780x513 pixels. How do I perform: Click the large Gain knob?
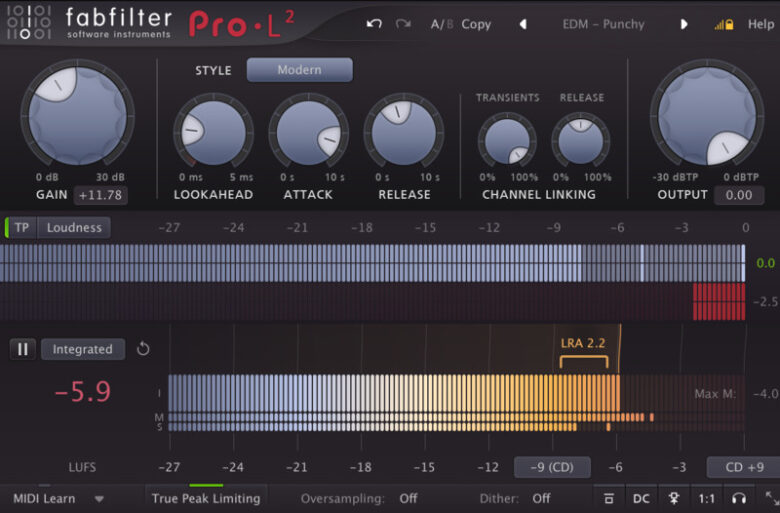77,116
